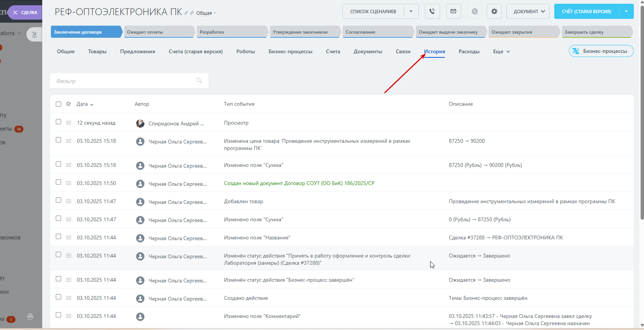
Task: Click the collapse arrow icon in left sidebar
Action: pyautogui.click(x=34, y=34)
